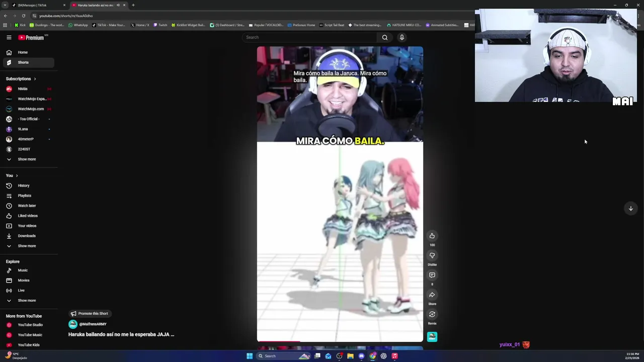Go to the YouTube Premium logo home
The image size is (644, 362).
click(x=31, y=37)
